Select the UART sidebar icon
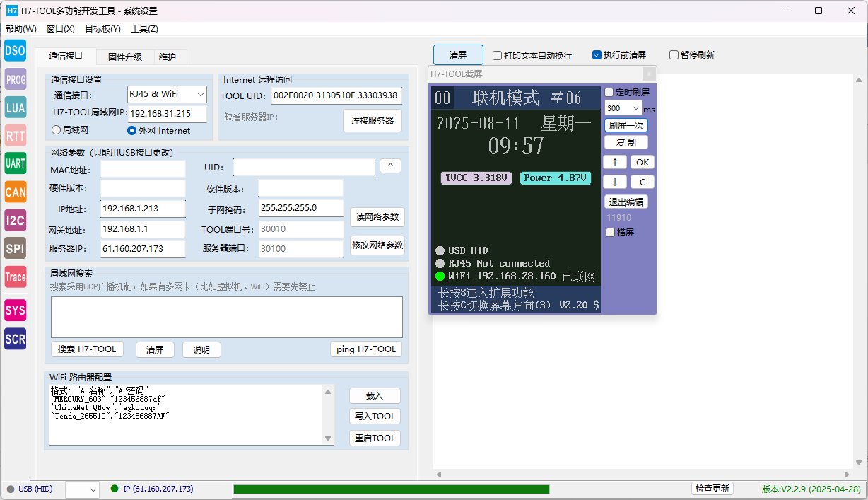This screenshot has height=500, width=868. [x=16, y=163]
